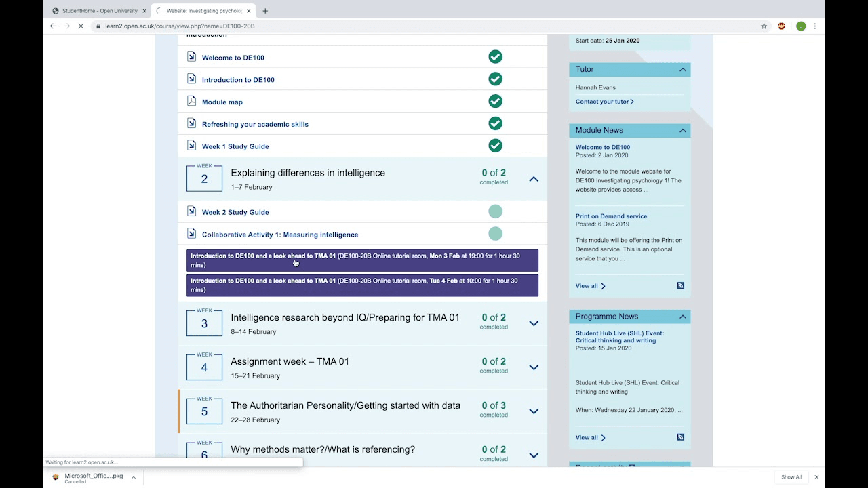Toggle completion tick for Introduction to DE100
The width and height of the screenshot is (868, 488).
coord(495,79)
